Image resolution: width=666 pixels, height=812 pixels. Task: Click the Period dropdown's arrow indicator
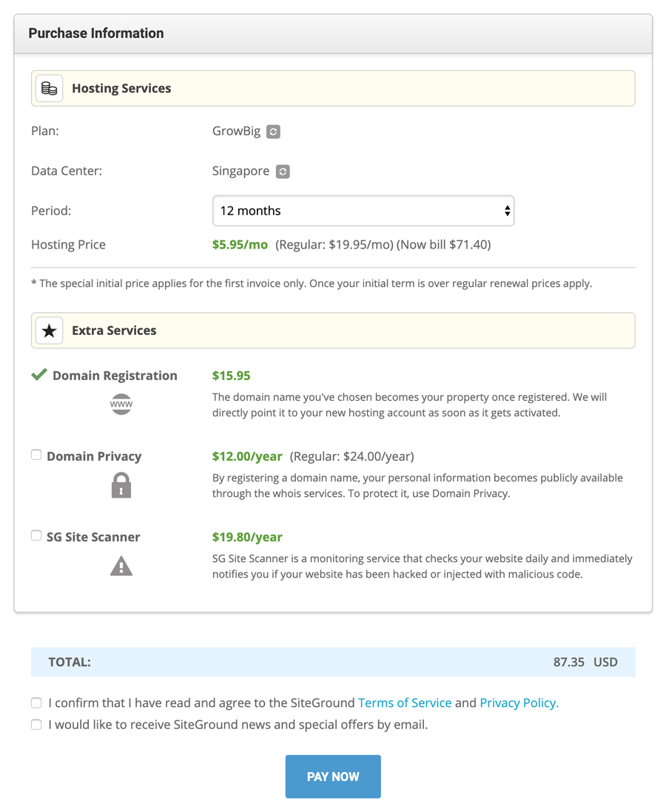[x=507, y=211]
